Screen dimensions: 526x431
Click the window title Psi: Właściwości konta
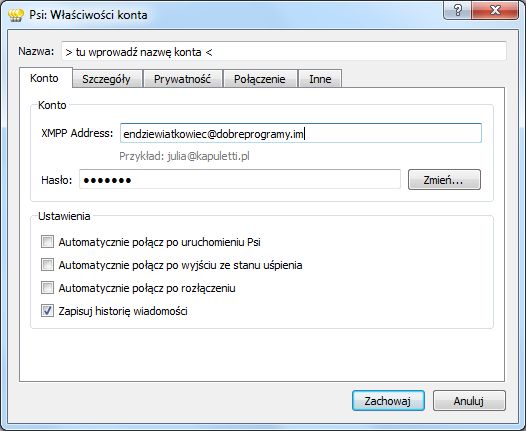[x=88, y=15]
